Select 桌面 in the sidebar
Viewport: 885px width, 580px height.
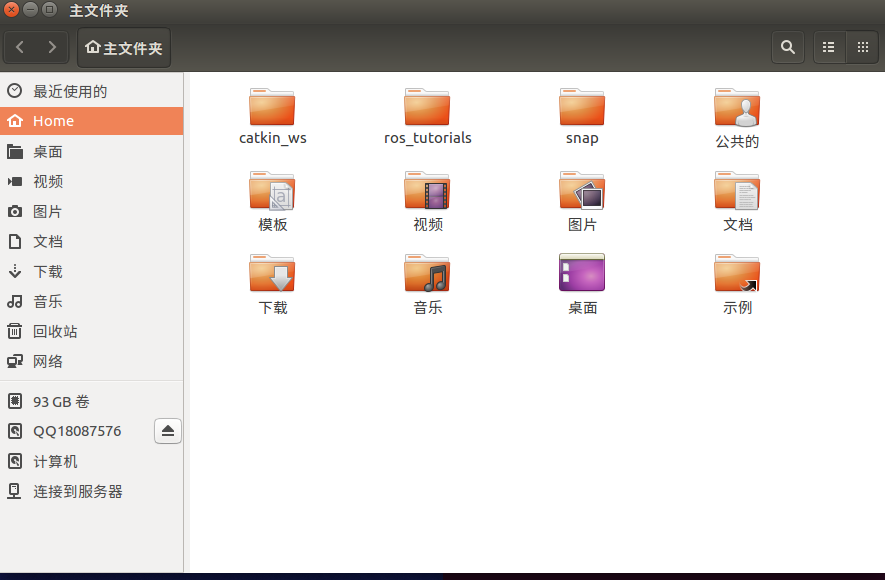pos(91,151)
